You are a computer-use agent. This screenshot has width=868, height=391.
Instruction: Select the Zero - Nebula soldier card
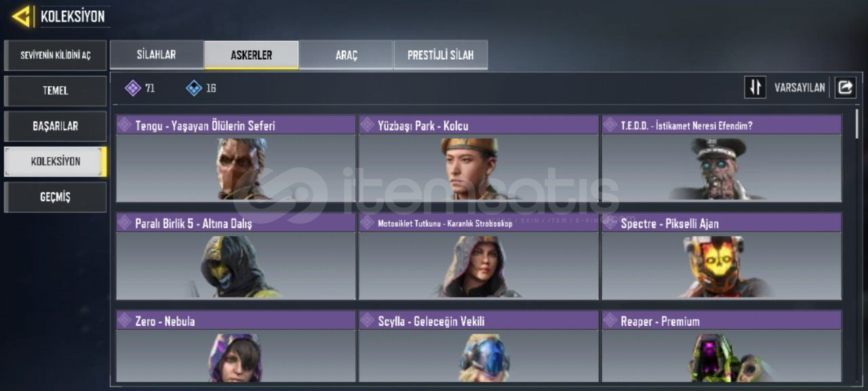[x=236, y=346]
